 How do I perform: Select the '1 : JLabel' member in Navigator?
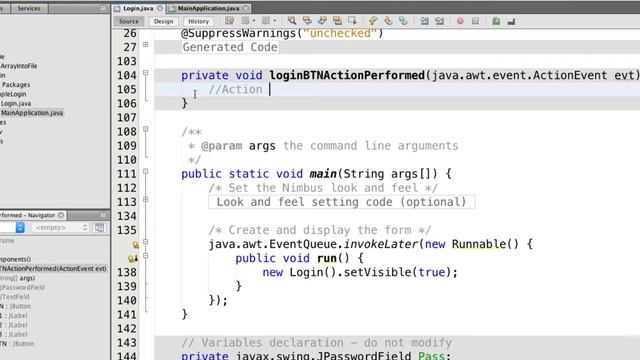14,316
